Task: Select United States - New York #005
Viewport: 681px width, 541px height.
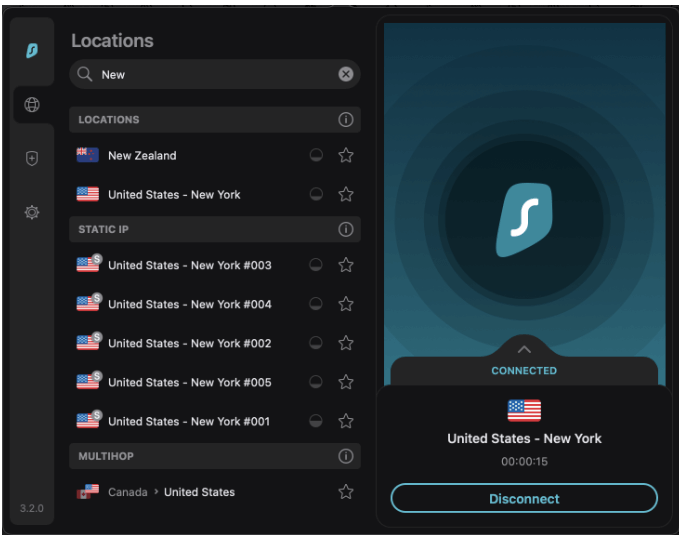Action: (x=215, y=382)
